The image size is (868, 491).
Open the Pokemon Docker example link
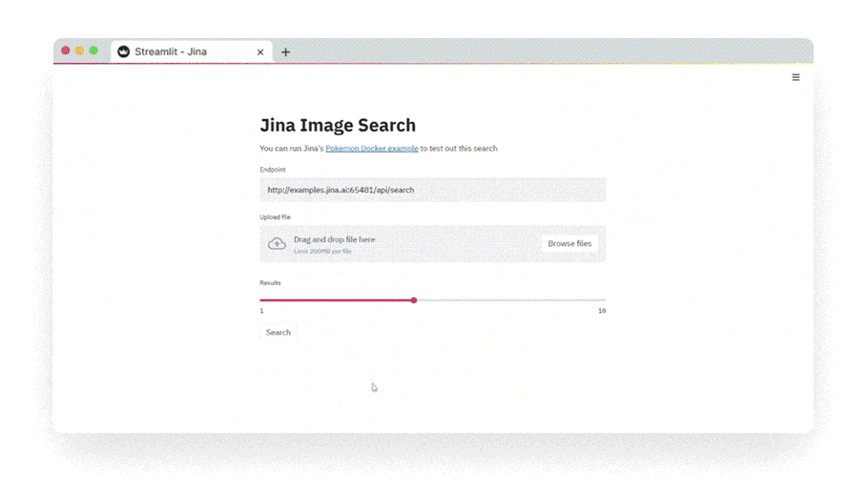pos(371,149)
